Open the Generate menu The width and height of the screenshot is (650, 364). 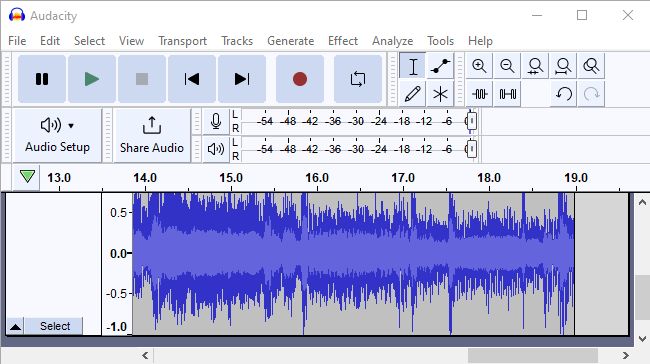(x=290, y=41)
